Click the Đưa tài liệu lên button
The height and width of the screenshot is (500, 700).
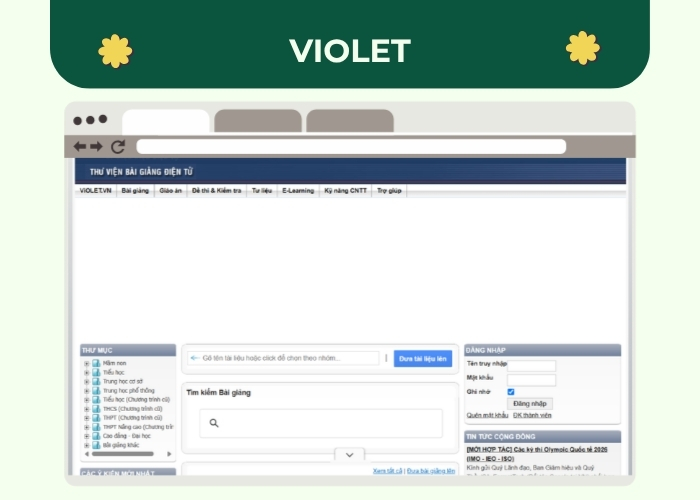423,358
